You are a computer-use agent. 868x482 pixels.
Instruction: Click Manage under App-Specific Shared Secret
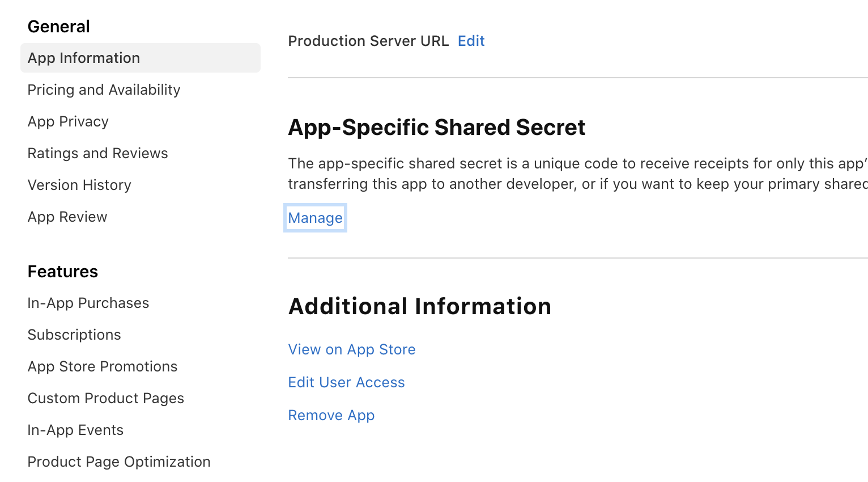315,218
